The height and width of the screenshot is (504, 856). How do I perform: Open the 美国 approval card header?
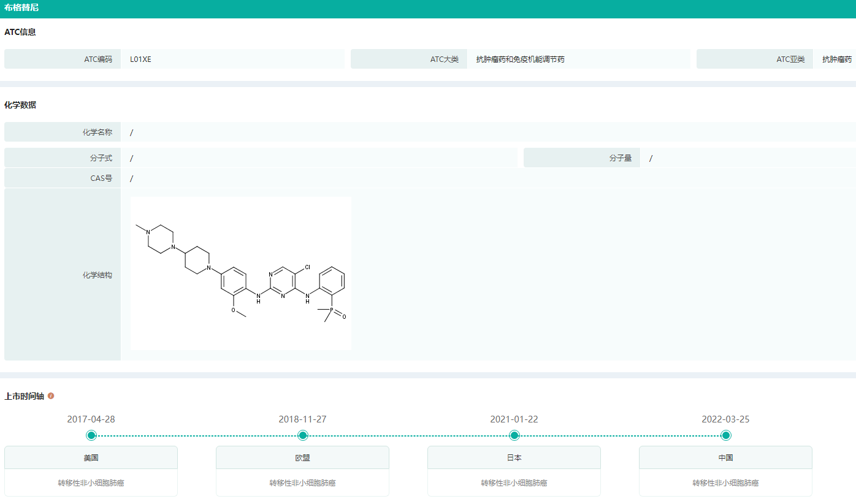point(91,457)
